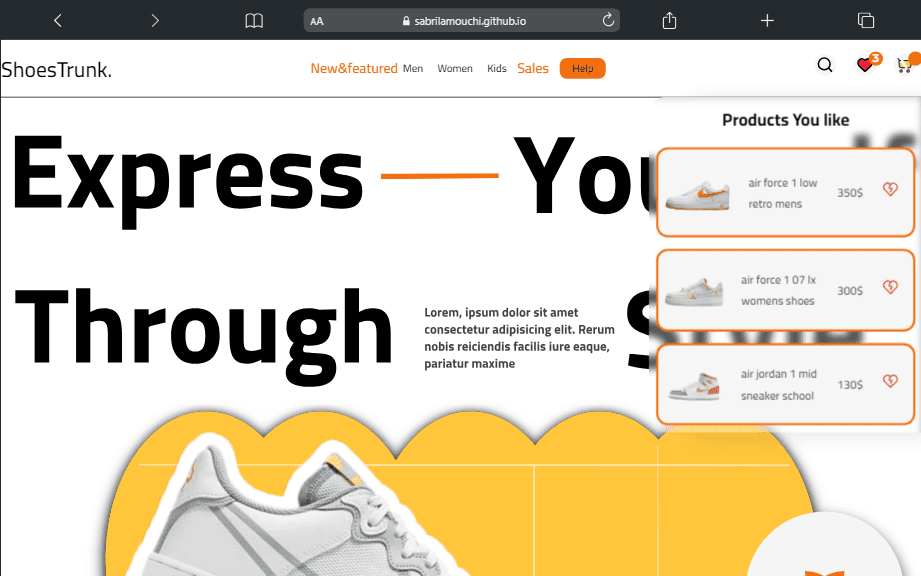Open the share sheet icon
This screenshot has width=921, height=576.
pyautogui.click(x=670, y=21)
